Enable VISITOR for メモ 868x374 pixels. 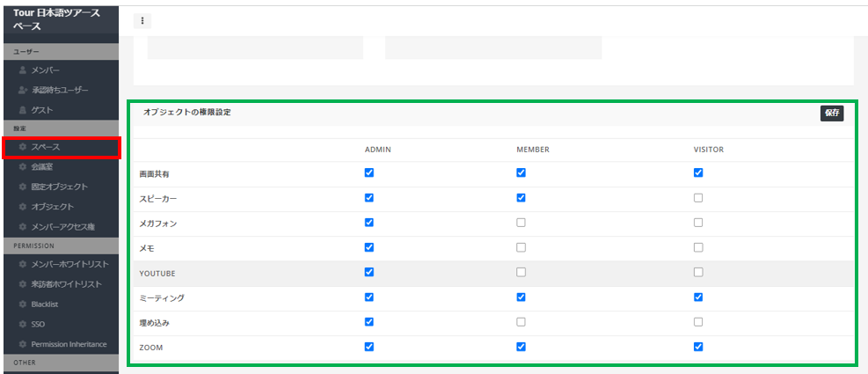(x=698, y=247)
